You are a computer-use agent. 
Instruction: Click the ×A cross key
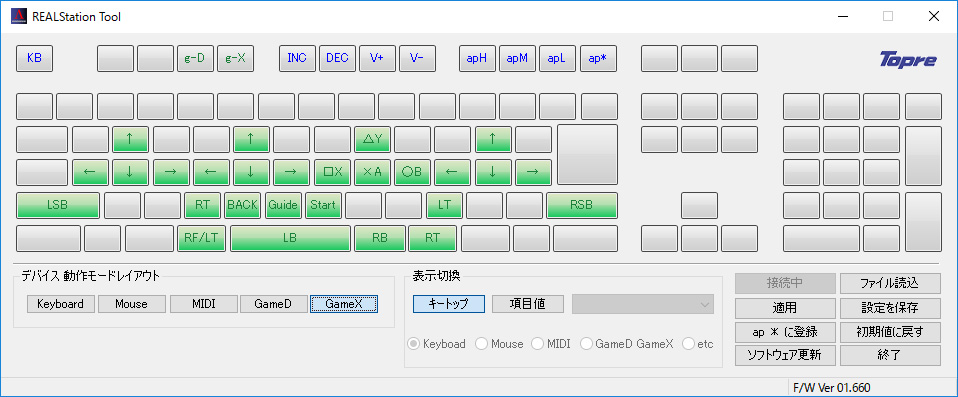[372, 172]
